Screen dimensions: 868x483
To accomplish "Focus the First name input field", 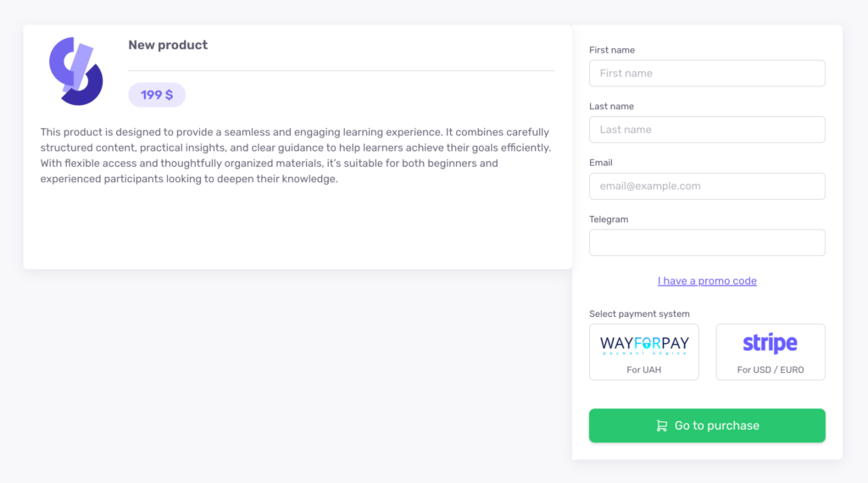I will coord(707,74).
